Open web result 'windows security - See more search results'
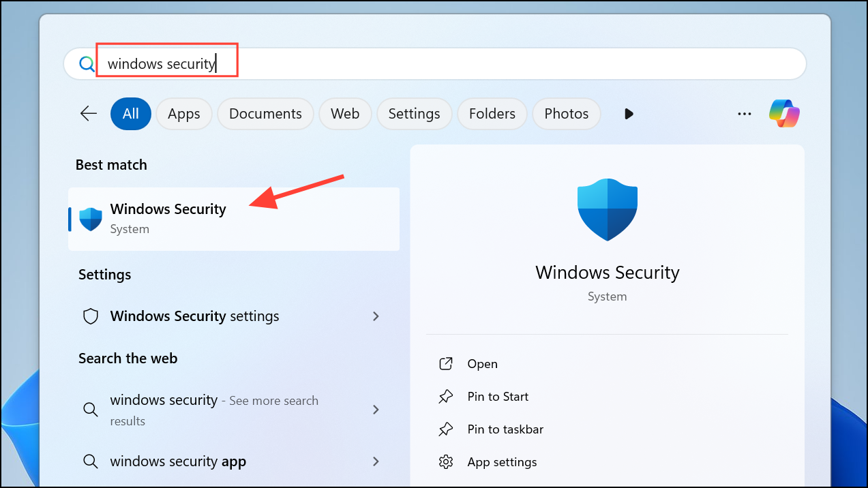Image resolution: width=868 pixels, height=488 pixels. tap(234, 410)
